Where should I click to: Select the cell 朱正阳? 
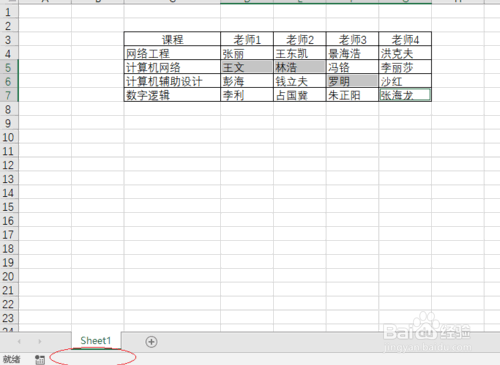[x=352, y=95]
